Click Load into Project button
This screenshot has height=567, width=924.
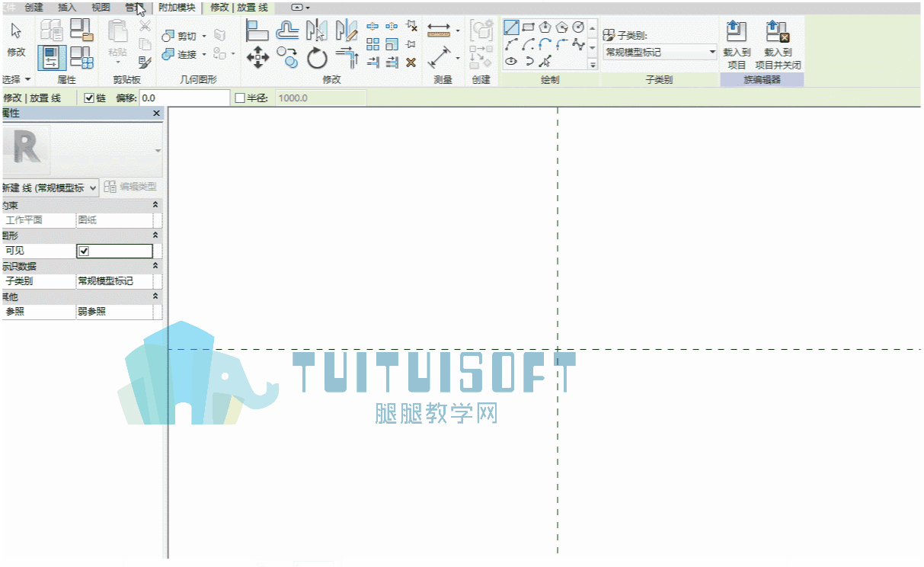coord(737,45)
